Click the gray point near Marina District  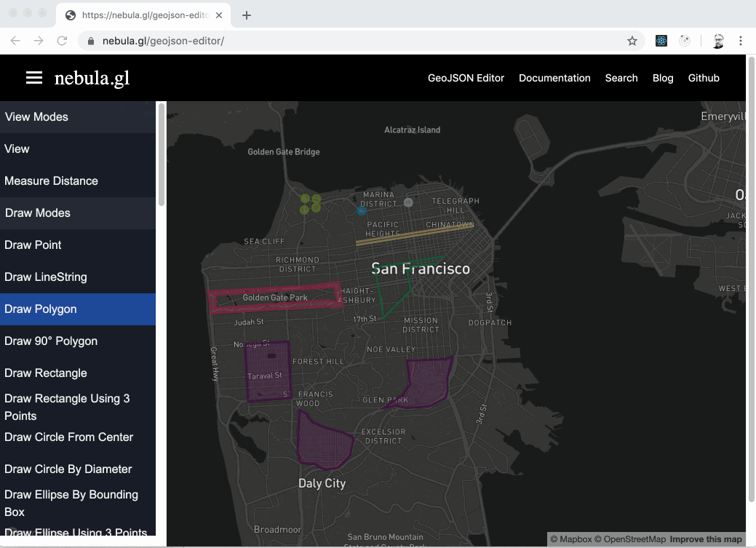408,202
